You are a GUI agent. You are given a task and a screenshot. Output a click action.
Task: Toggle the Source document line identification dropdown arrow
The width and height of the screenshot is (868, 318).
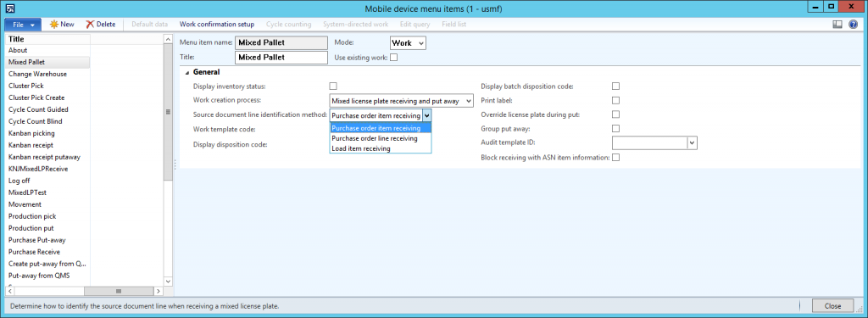click(x=426, y=115)
